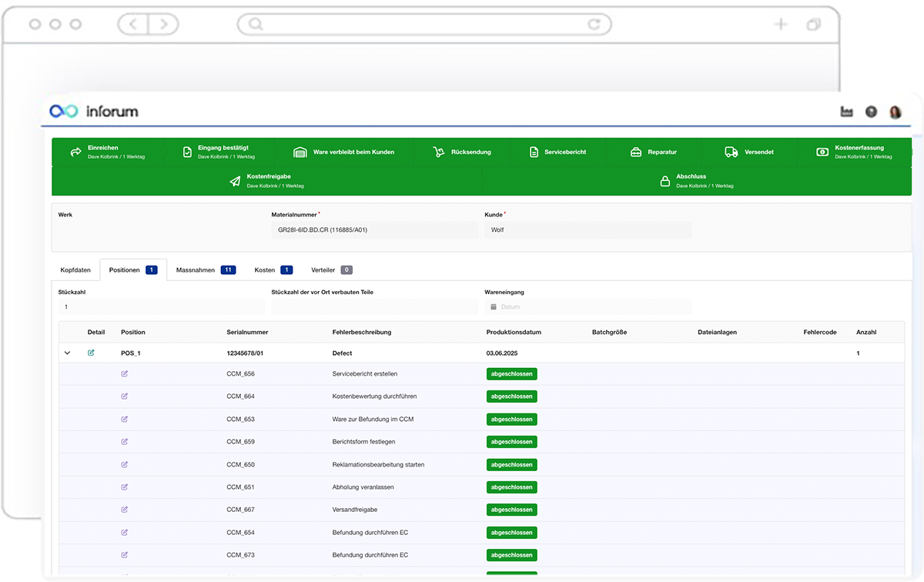Collapse the POS_1 position row

(67, 353)
